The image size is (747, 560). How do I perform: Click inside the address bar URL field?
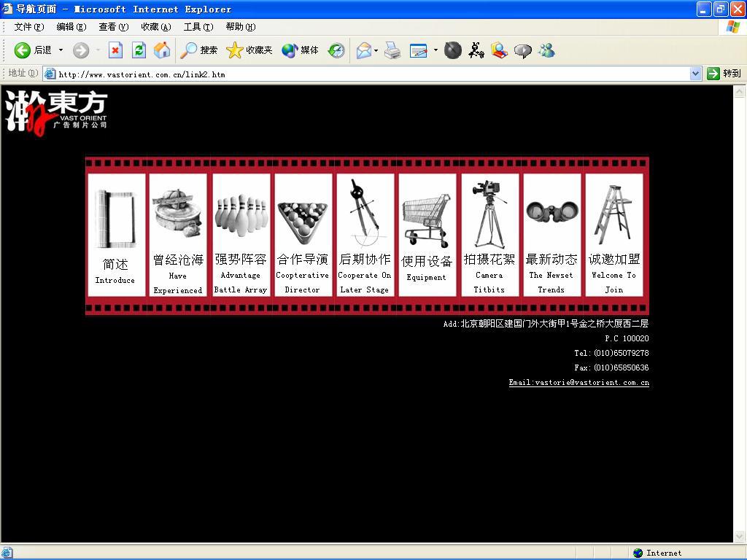pos(365,74)
